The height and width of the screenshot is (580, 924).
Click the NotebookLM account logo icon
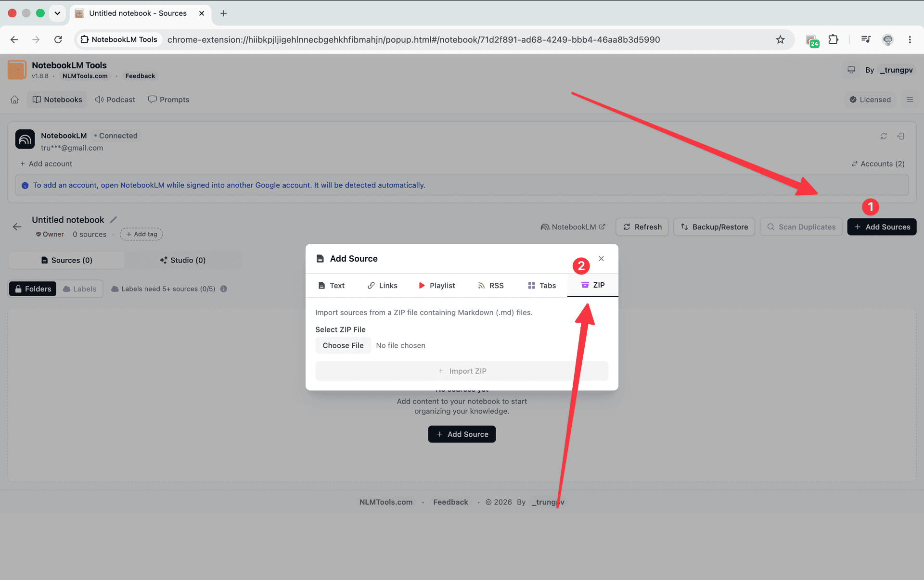click(25, 139)
